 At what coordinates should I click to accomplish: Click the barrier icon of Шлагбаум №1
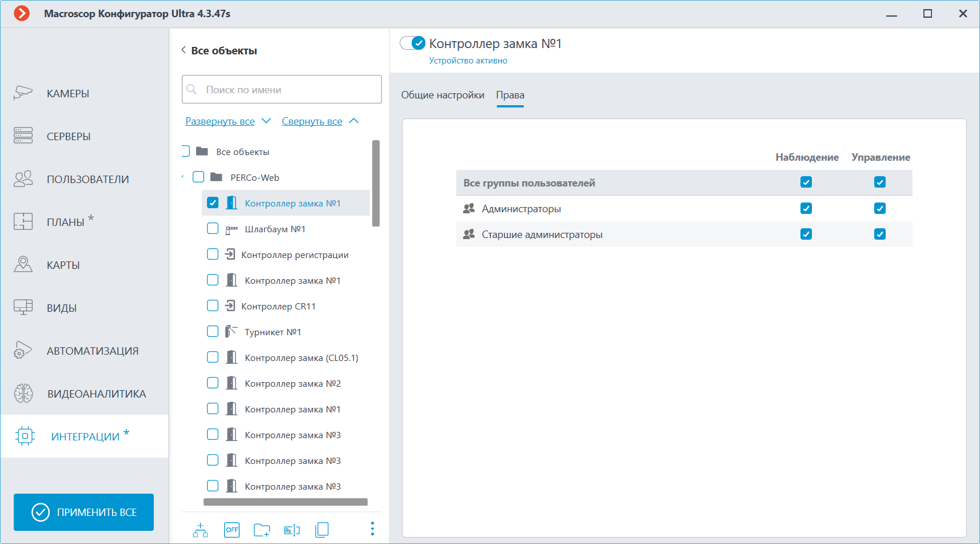231,229
